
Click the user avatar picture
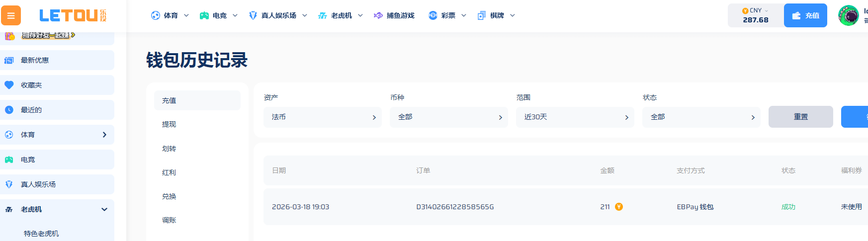point(849,15)
